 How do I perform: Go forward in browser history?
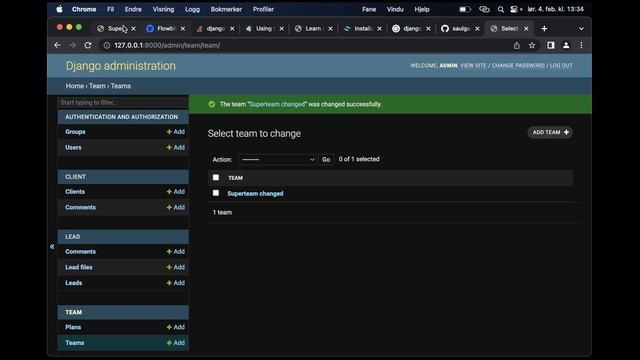click(73, 45)
